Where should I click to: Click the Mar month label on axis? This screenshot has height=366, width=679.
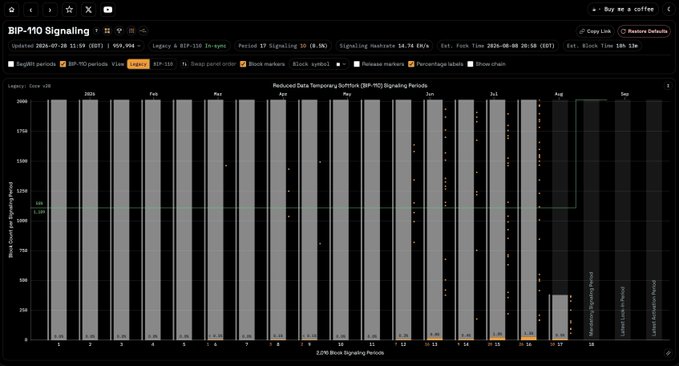coord(218,94)
